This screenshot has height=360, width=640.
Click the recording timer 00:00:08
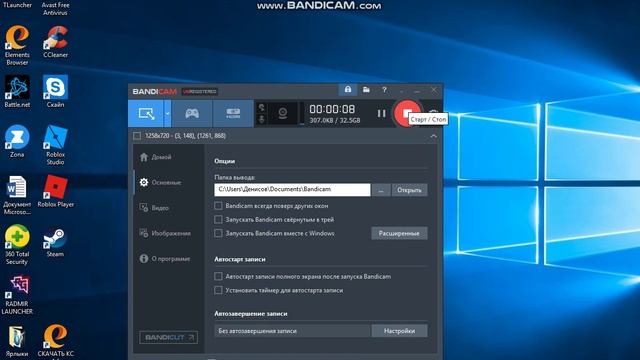tap(332, 109)
